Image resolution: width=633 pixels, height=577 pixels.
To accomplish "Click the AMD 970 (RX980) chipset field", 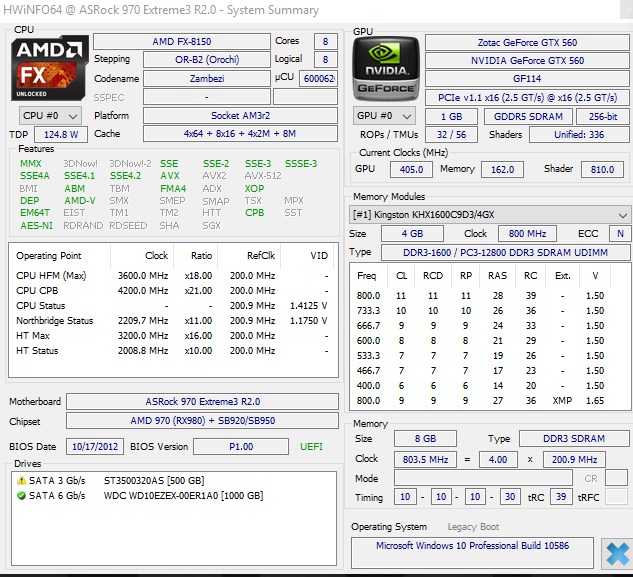I will (202, 420).
